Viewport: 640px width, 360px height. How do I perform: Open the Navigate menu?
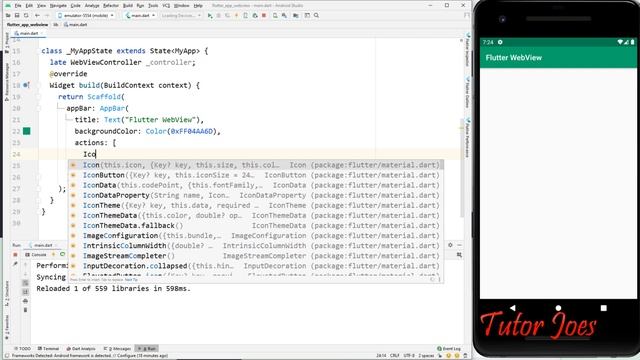[x=58, y=6]
